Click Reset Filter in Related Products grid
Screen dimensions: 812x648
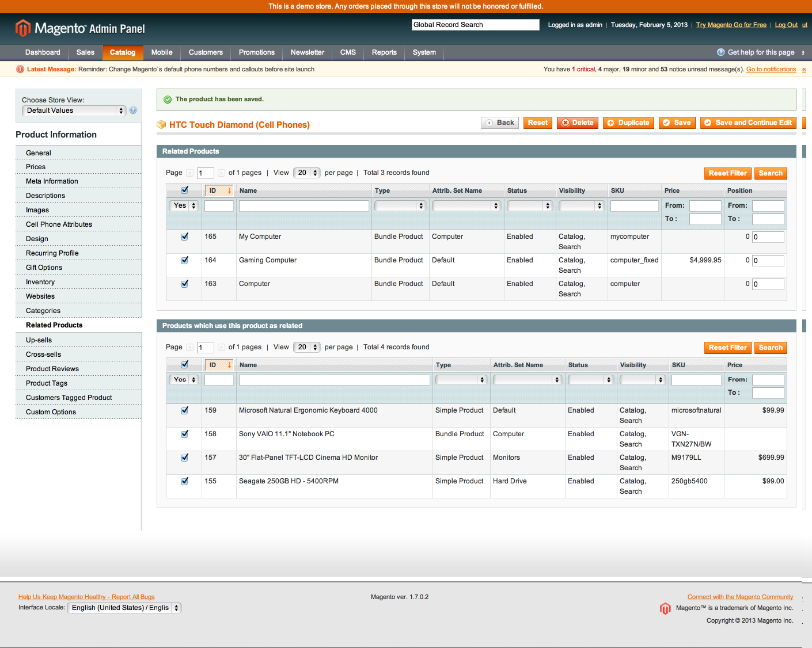[728, 173]
